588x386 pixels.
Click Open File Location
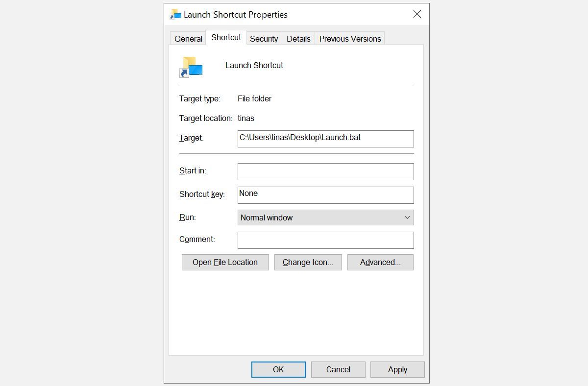tap(225, 262)
